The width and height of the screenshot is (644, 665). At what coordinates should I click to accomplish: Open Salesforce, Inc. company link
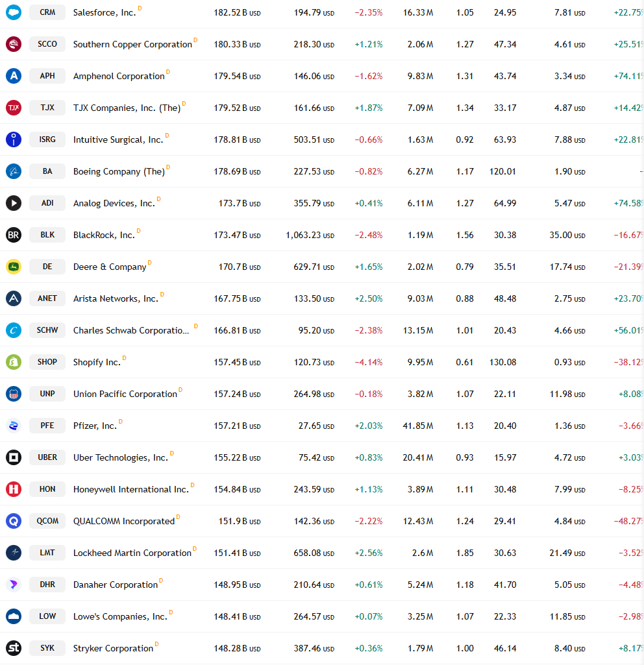click(x=105, y=13)
